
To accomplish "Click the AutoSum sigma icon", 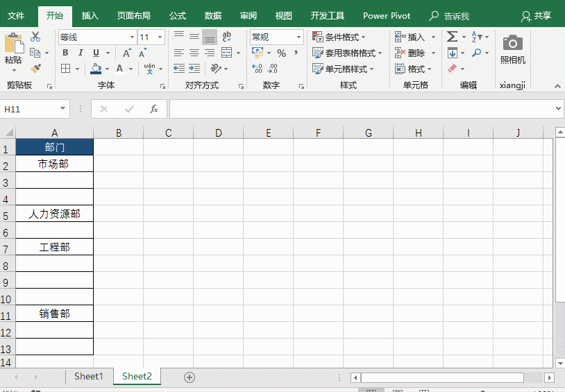I will (x=452, y=37).
